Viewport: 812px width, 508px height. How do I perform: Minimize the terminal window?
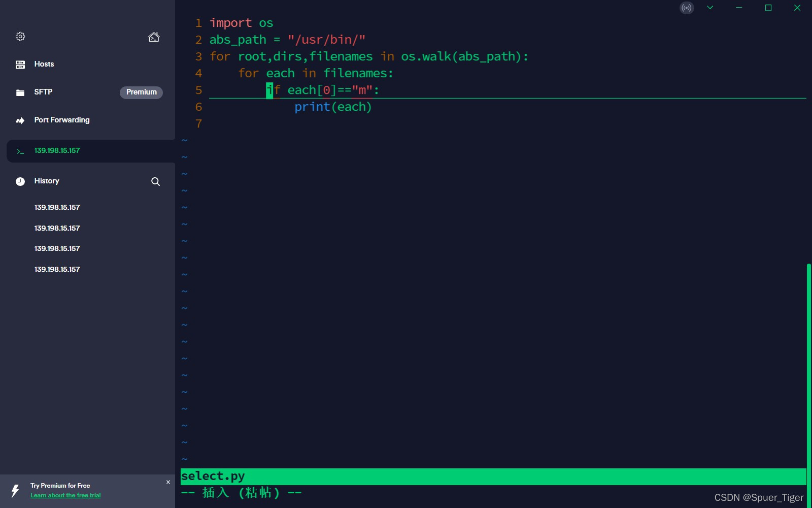[739, 8]
